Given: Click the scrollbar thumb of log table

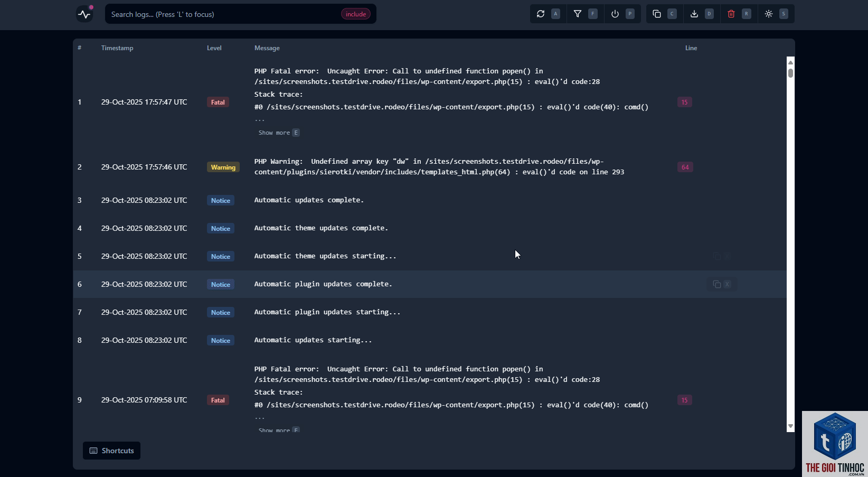Looking at the screenshot, I should tap(790, 73).
